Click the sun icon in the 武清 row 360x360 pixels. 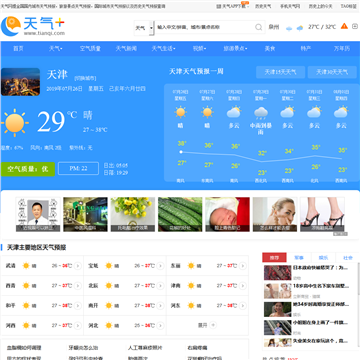point(26,266)
